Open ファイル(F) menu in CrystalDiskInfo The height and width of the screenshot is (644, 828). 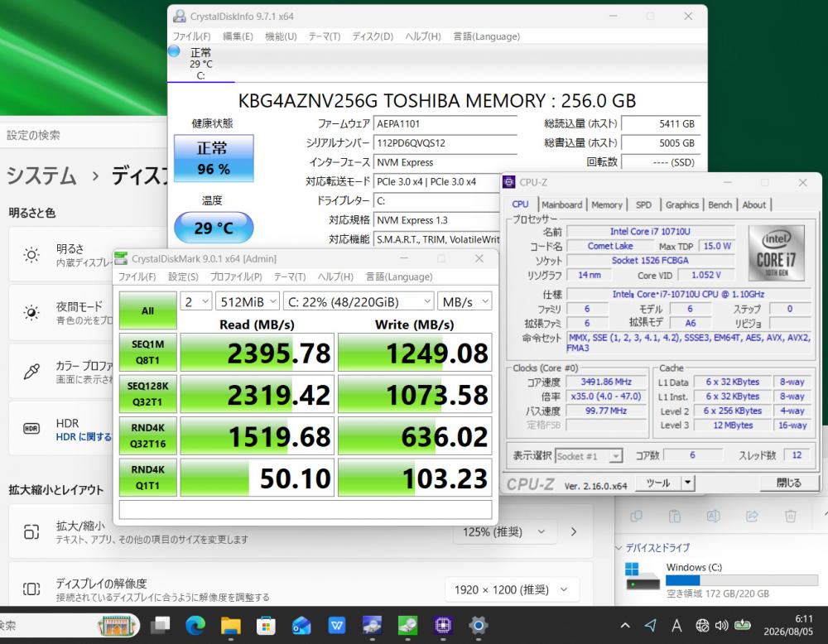[192, 36]
